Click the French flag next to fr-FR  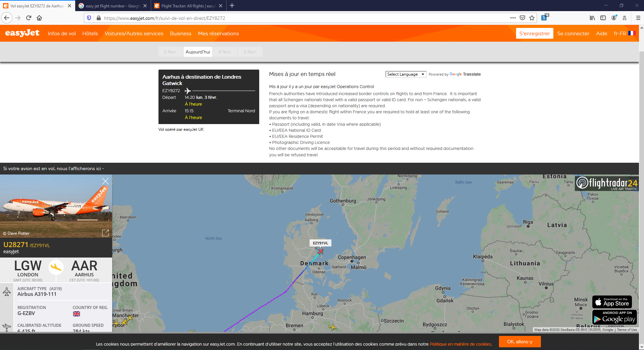click(632, 33)
